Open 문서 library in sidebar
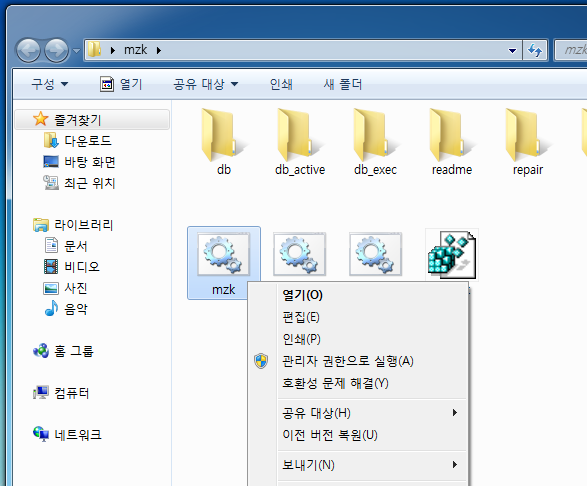This screenshot has height=486, width=587. point(76,246)
